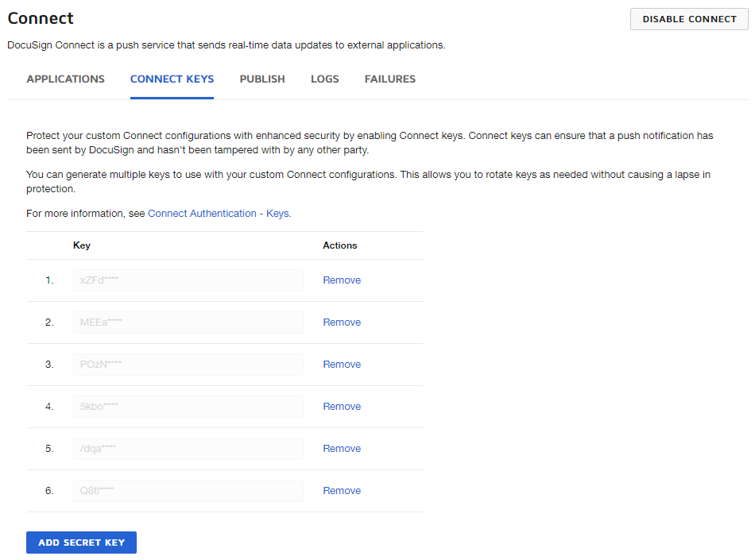The width and height of the screenshot is (755, 560).
Task: Click the Q8tl key field
Action: 188,490
